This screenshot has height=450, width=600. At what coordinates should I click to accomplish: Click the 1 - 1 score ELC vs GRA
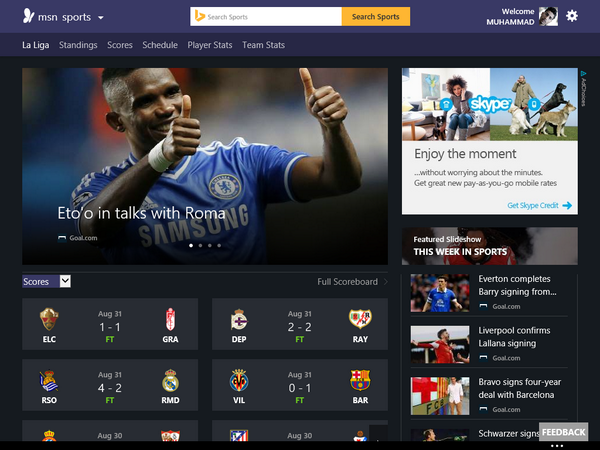pos(110,327)
